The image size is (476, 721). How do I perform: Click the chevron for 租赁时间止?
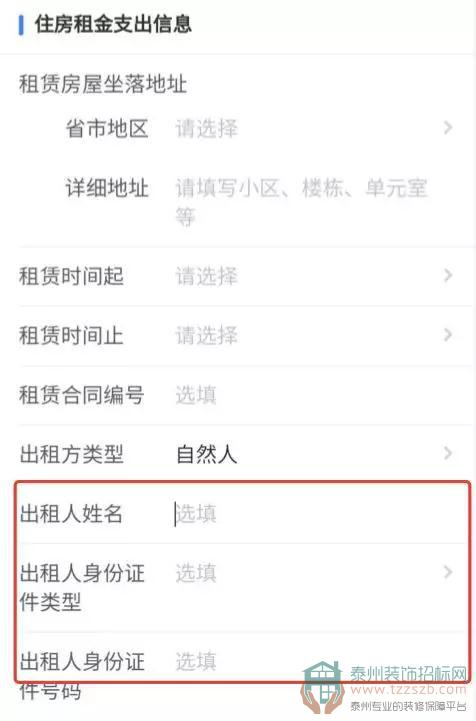click(448, 335)
